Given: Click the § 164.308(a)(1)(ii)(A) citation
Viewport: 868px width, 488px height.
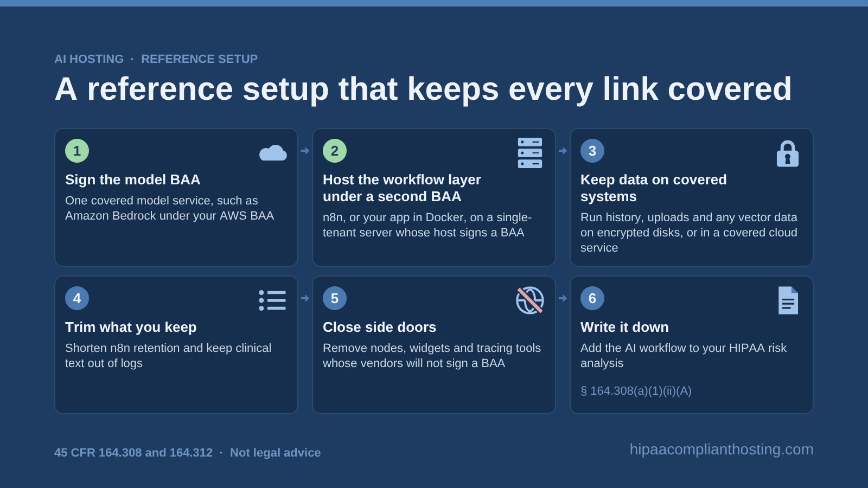Looking at the screenshot, I should (x=636, y=391).
